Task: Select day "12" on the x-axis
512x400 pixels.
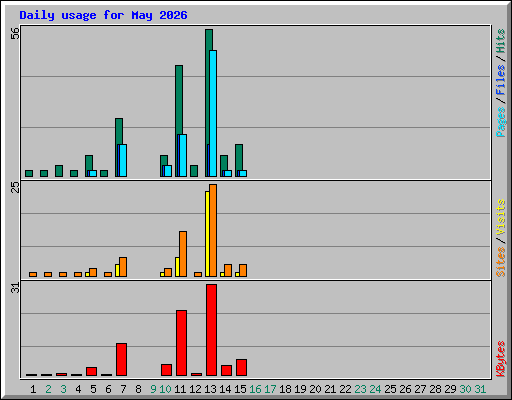Action: click(195, 389)
